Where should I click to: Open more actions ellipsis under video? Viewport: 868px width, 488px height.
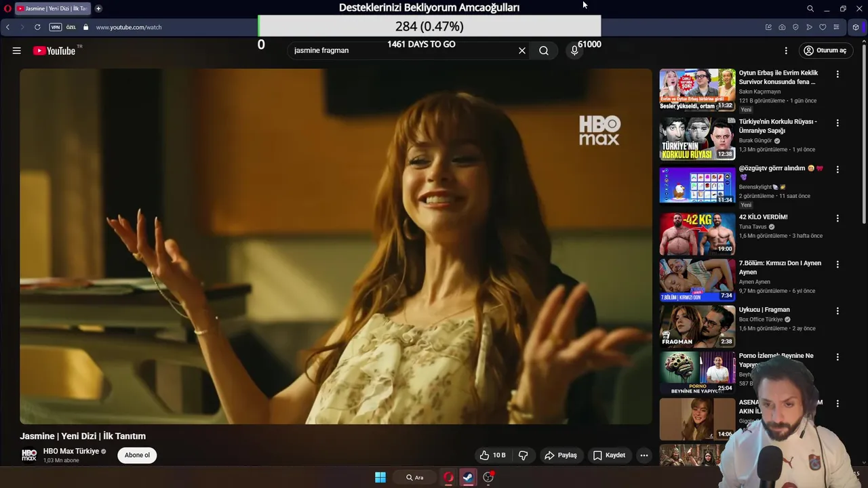[x=644, y=455]
